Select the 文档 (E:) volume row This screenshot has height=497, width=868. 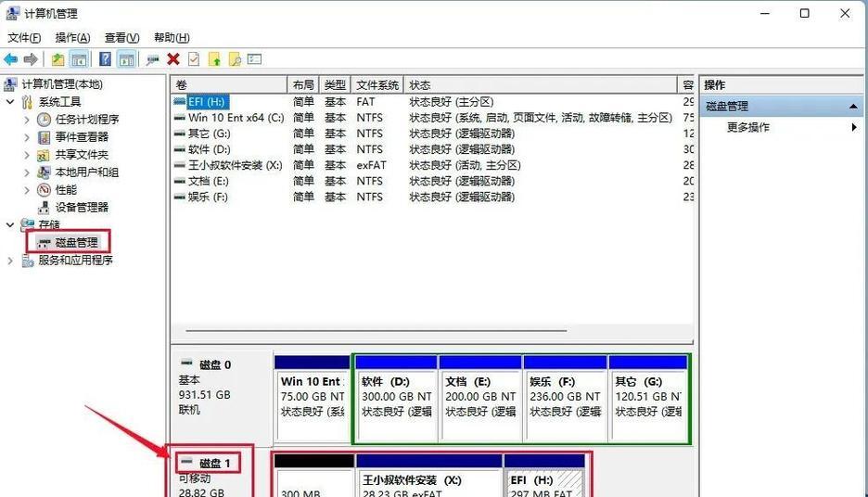[x=432, y=181]
